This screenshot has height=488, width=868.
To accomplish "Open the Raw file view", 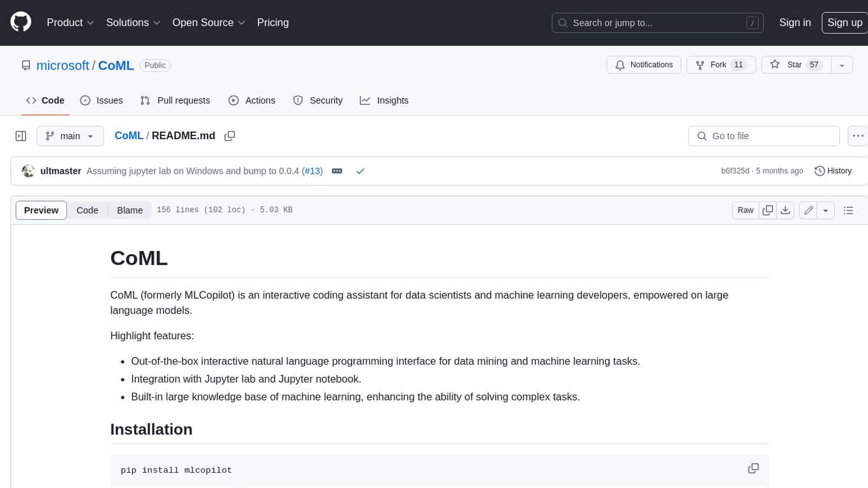I will pos(745,210).
